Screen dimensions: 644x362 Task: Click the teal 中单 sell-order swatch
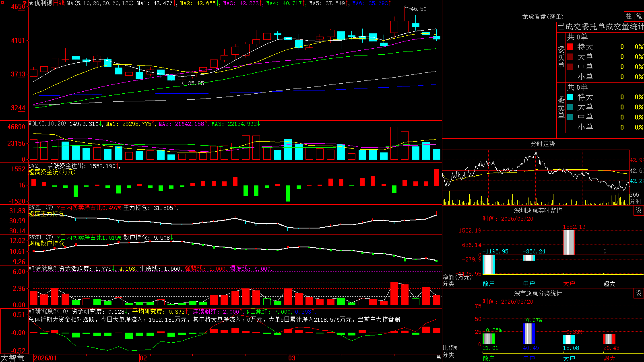click(570, 117)
